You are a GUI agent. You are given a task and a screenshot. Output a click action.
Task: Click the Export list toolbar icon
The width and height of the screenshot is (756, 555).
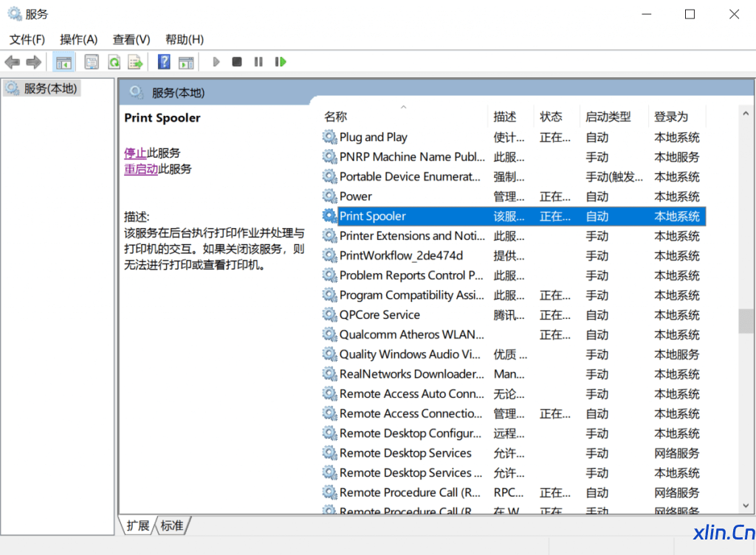(136, 62)
